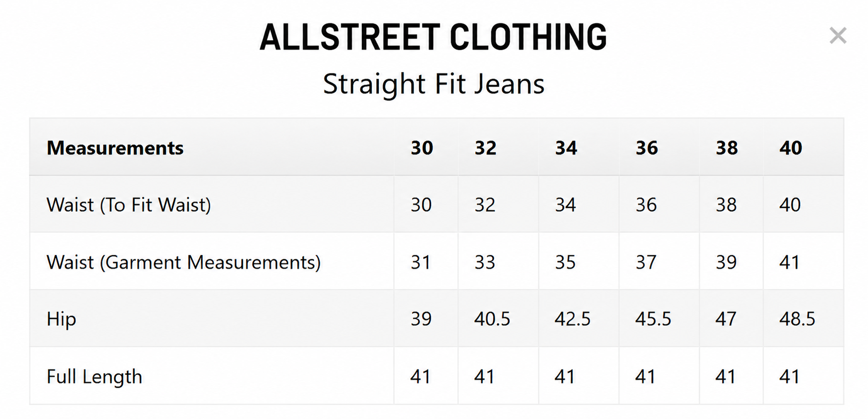The image size is (868, 419).
Task: Click the Full Length row label
Action: [94, 377]
